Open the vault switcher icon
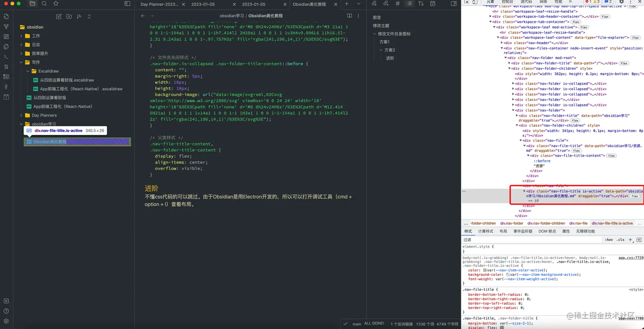This screenshot has width=644, height=329. click(x=6, y=301)
